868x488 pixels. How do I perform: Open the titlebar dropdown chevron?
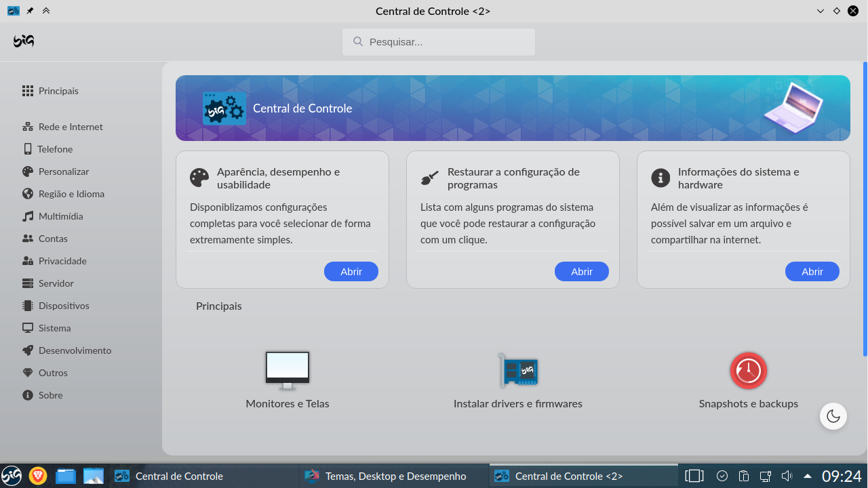tap(820, 11)
